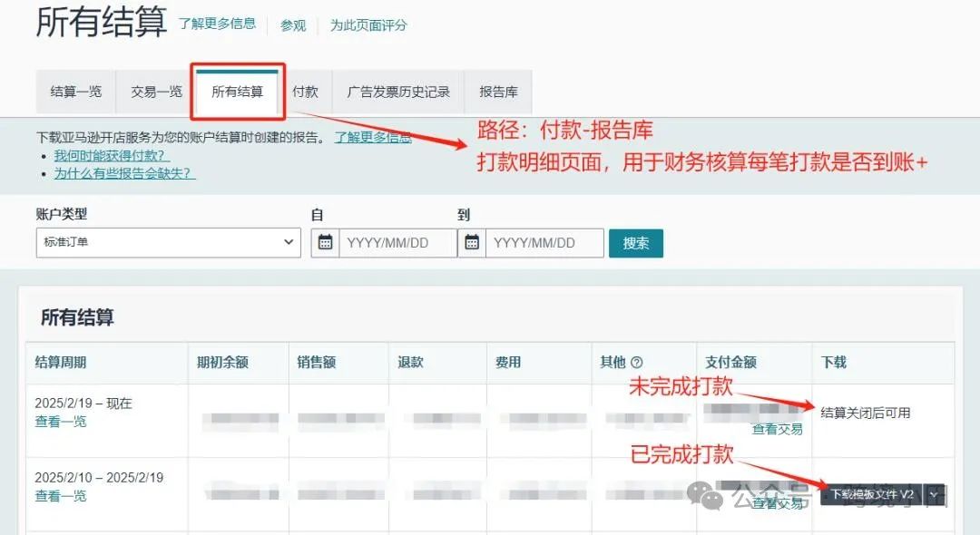Click the 参观 link
980x535 pixels.
pyautogui.click(x=293, y=25)
